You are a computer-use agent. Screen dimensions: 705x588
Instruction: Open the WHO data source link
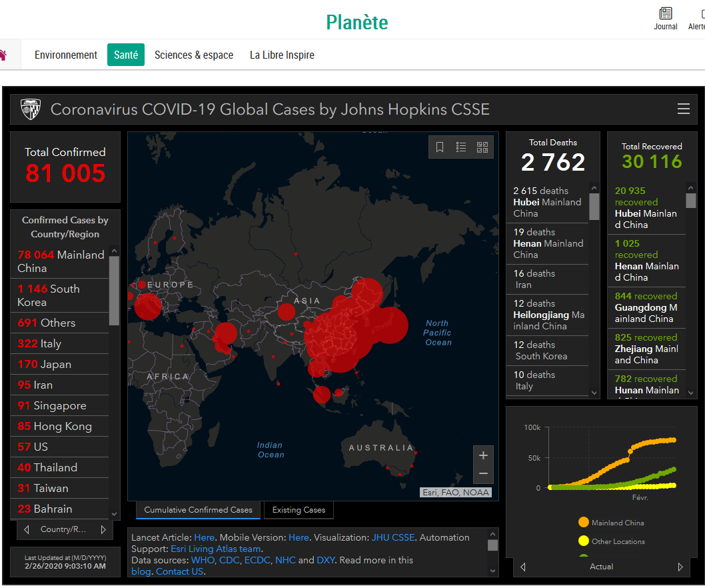point(203,560)
